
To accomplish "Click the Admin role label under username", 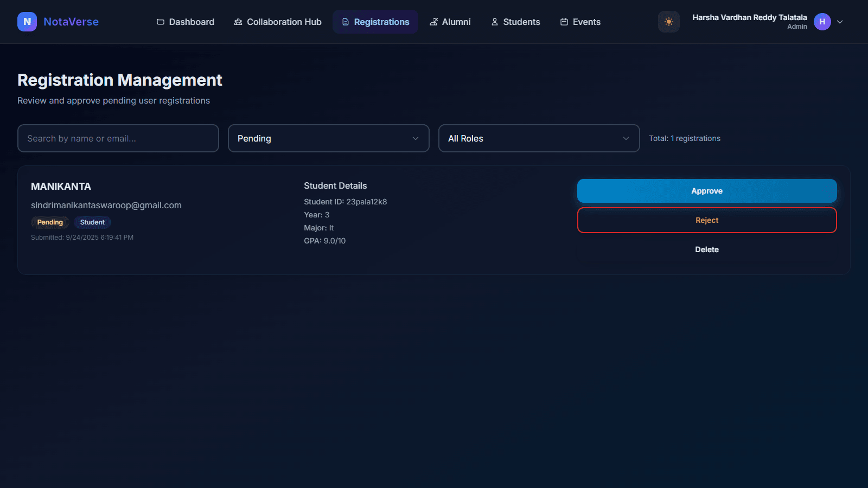I will [x=797, y=27].
